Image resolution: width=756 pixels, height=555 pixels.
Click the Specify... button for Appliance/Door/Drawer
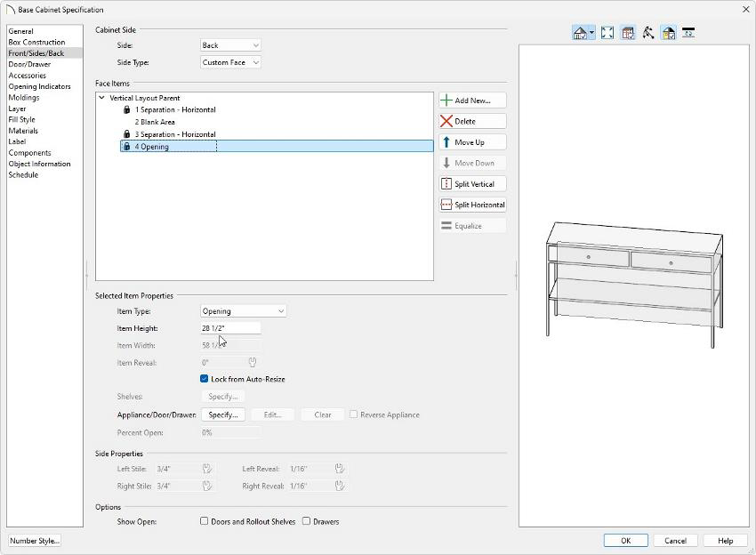coord(222,414)
